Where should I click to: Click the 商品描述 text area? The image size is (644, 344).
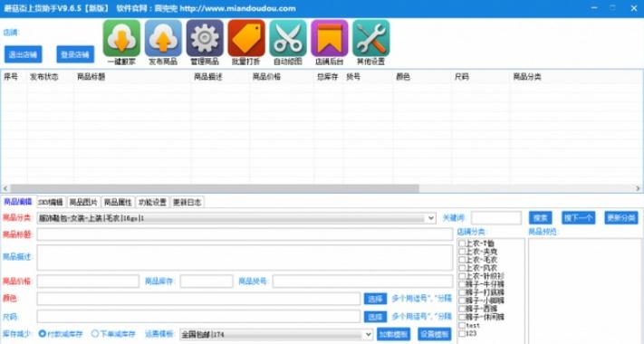point(245,258)
